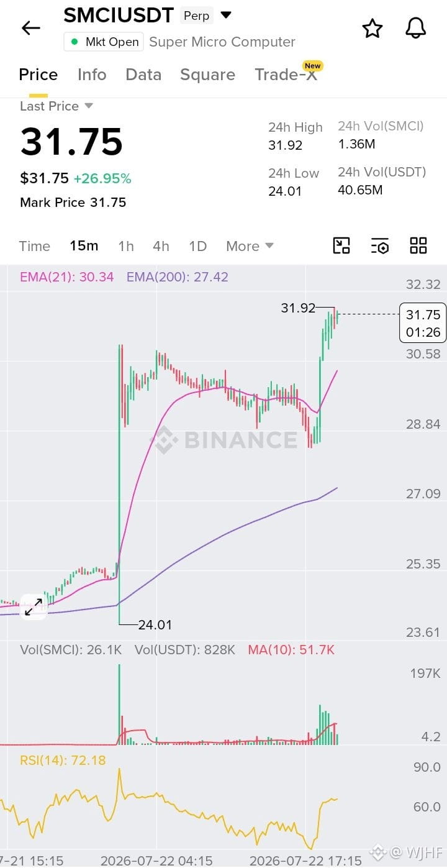Tap the Vol(USDT): 828K label
447x868 pixels.
click(185, 650)
